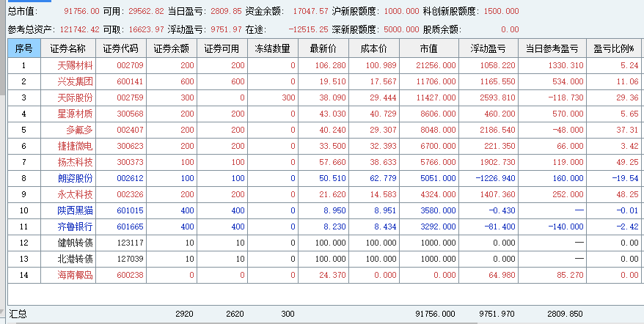Sort by 市值 column header
This screenshot has width=644, height=324.
[x=429, y=48]
